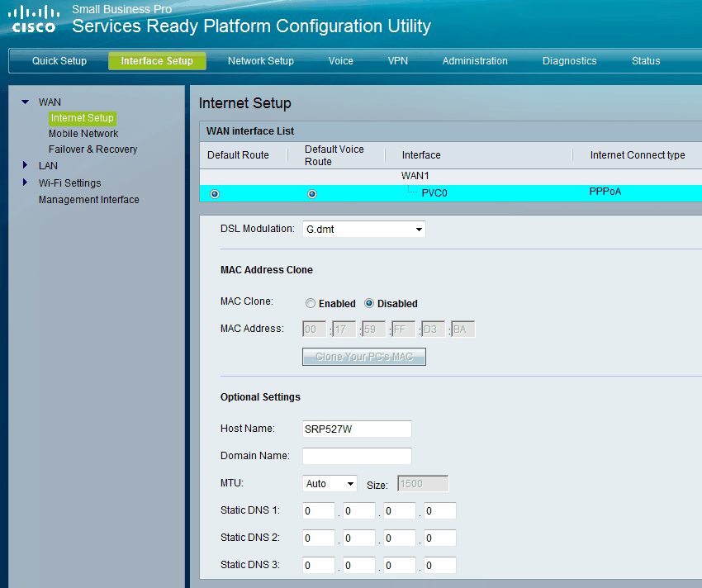Expand the Wi-Fi Settings arrow
The height and width of the screenshot is (588, 702).
point(25,183)
